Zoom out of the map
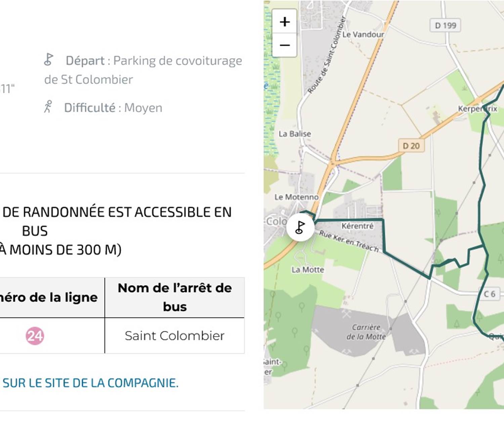This screenshot has height=423, width=504. click(x=285, y=45)
